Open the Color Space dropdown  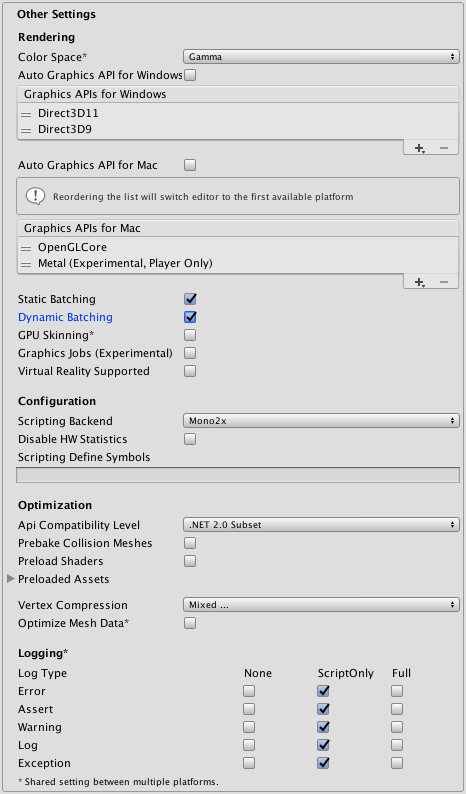click(x=321, y=57)
